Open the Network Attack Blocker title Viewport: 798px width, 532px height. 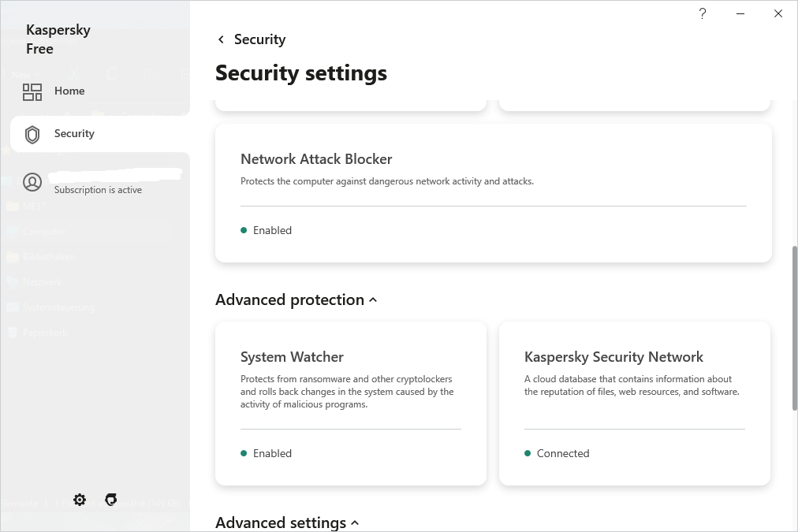click(316, 159)
